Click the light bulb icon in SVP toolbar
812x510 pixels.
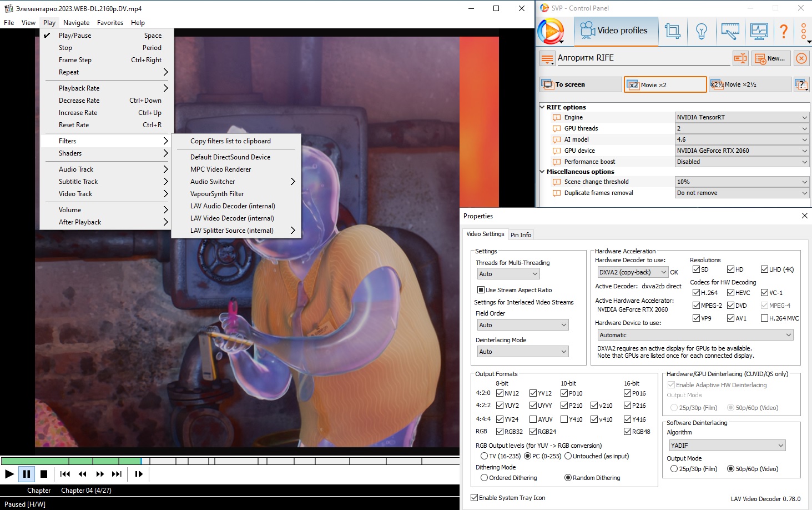[702, 31]
